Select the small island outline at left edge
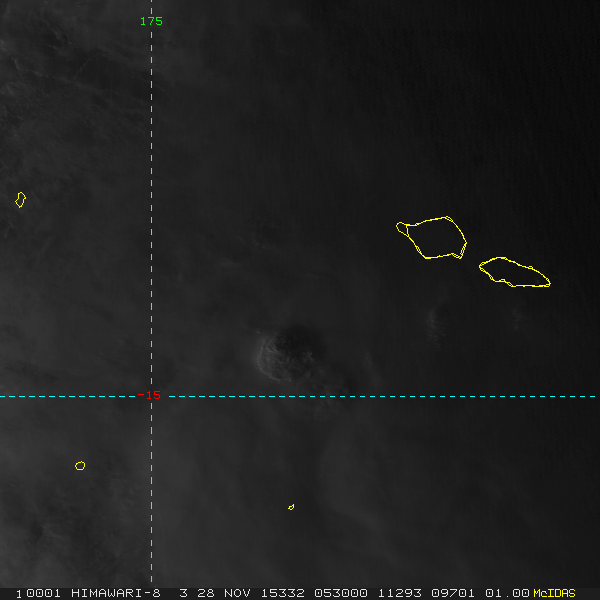This screenshot has height=600, width=600. click(20, 200)
